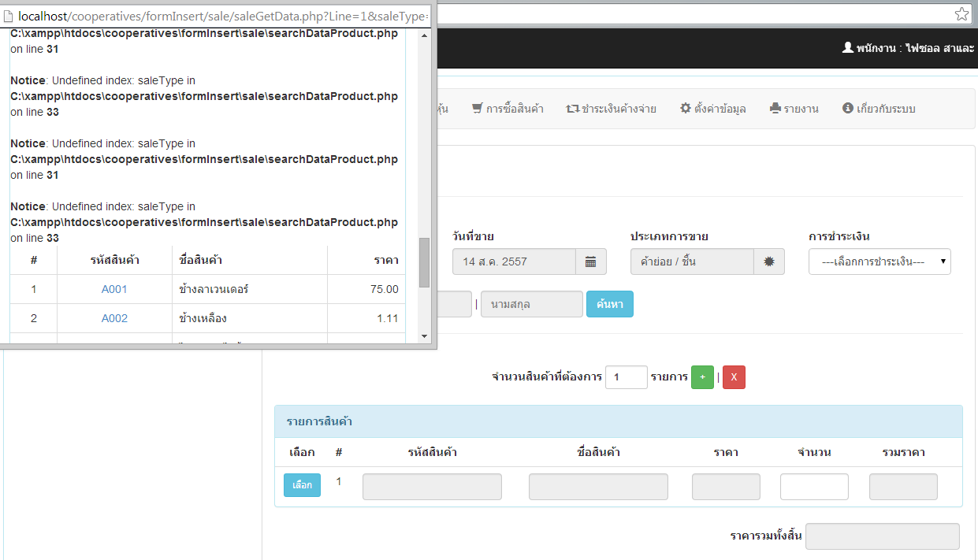Screen dimensions: 978x560
Task: Click product name ช้างลาเวนเดอร์ in popup table
Action: (214, 289)
